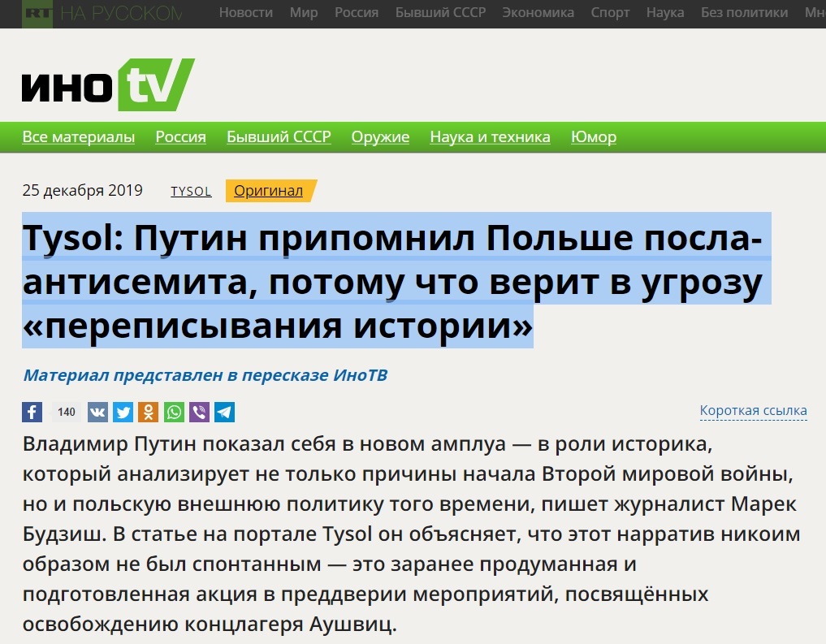The height and width of the screenshot is (644, 826).
Task: Click Короткая ссылка link
Action: pyautogui.click(x=753, y=411)
